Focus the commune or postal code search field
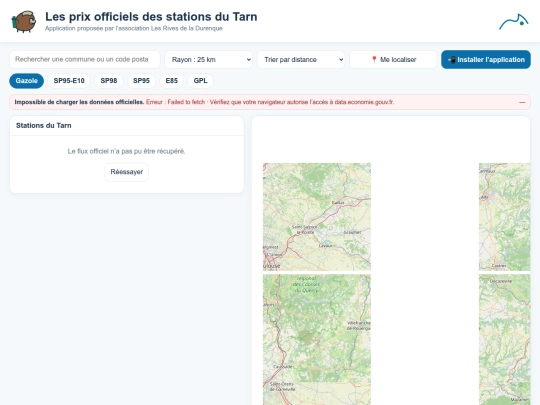This screenshot has height=405, width=540. (85, 60)
